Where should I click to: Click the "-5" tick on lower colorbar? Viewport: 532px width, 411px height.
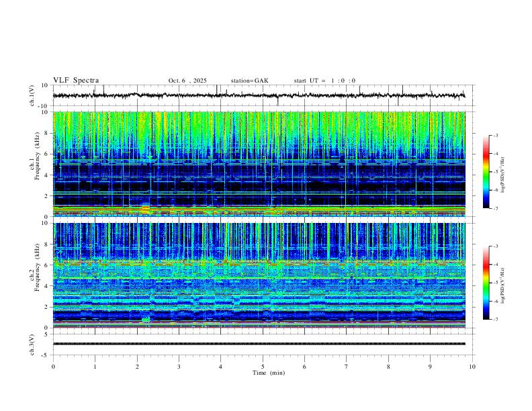pos(495,283)
